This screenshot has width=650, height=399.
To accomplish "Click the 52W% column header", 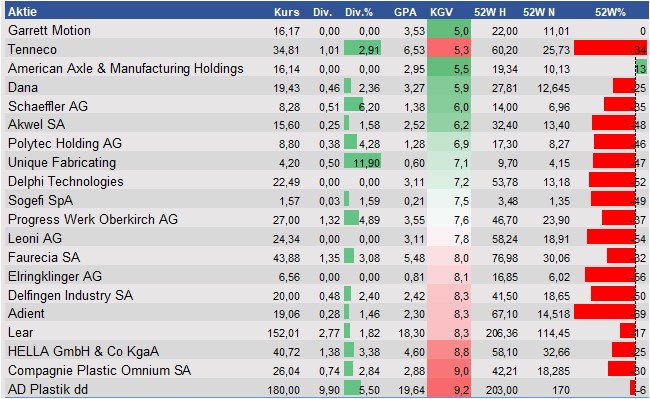I will coord(610,12).
